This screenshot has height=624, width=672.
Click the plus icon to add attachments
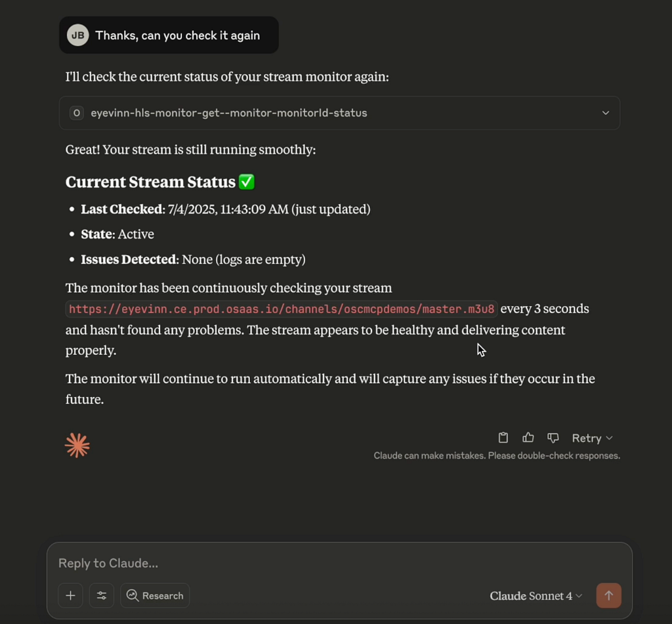coord(71,596)
